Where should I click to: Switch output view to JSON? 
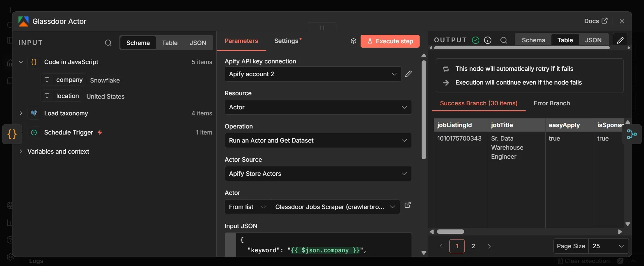coord(593,40)
